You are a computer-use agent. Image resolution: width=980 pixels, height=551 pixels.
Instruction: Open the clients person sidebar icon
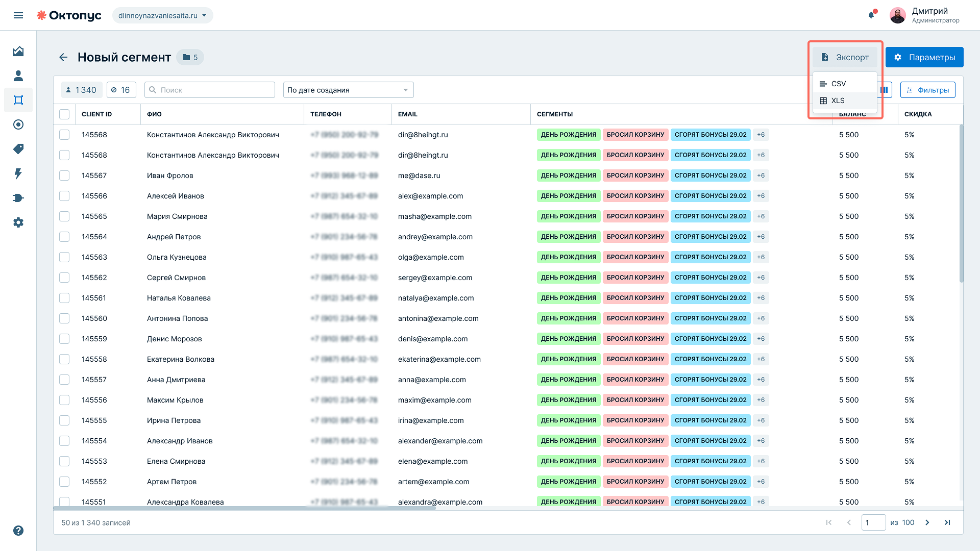pyautogui.click(x=18, y=76)
